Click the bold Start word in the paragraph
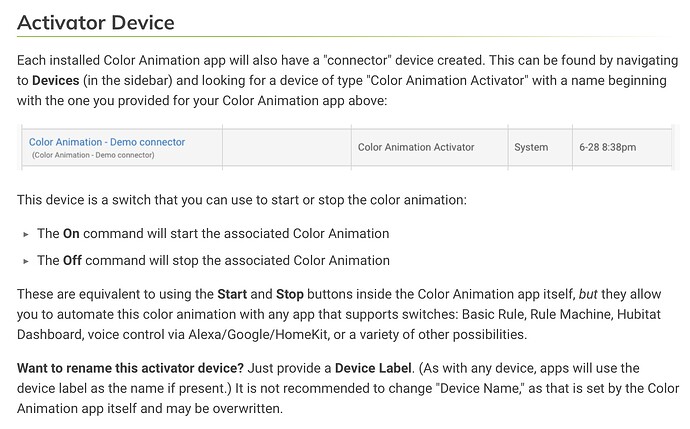This screenshot has height=429, width=690. click(234, 295)
